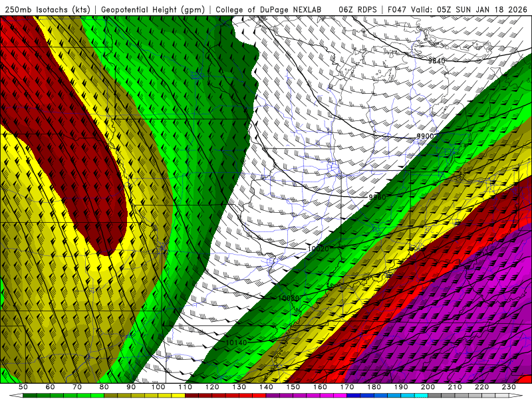
Task: Pick the dark red colorbar swatch starting at 110
Action: click(192, 396)
